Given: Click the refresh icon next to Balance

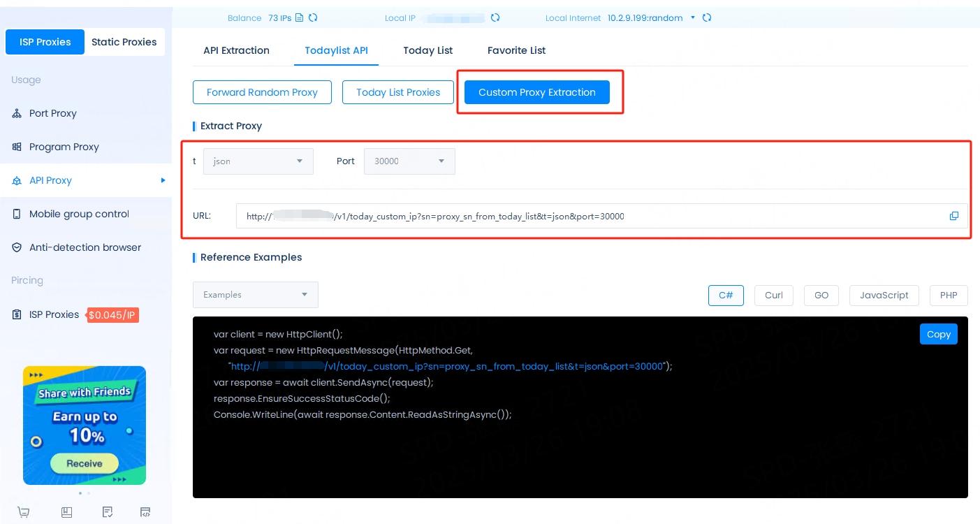Looking at the screenshot, I should 313,17.
